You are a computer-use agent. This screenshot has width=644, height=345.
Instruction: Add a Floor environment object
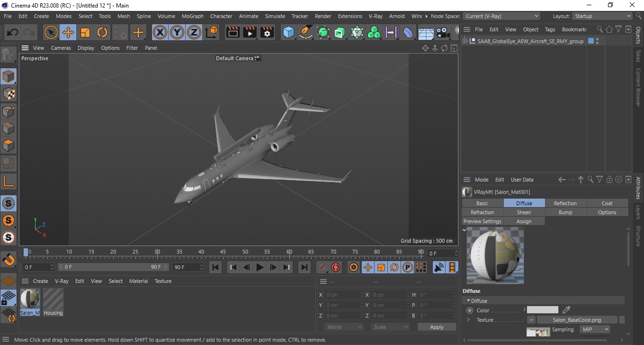[426, 33]
